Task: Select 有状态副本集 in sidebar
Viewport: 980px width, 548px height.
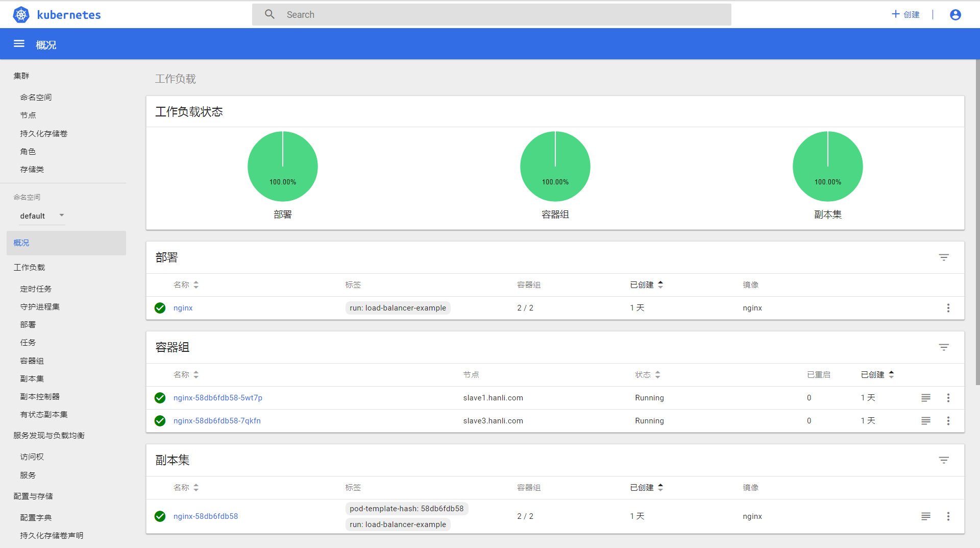Action: 44,415
